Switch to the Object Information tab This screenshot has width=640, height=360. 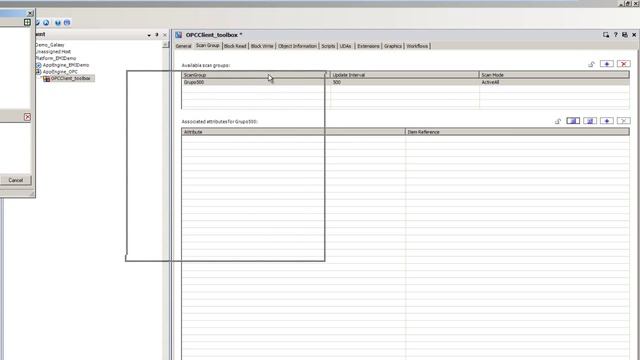pyautogui.click(x=297, y=46)
